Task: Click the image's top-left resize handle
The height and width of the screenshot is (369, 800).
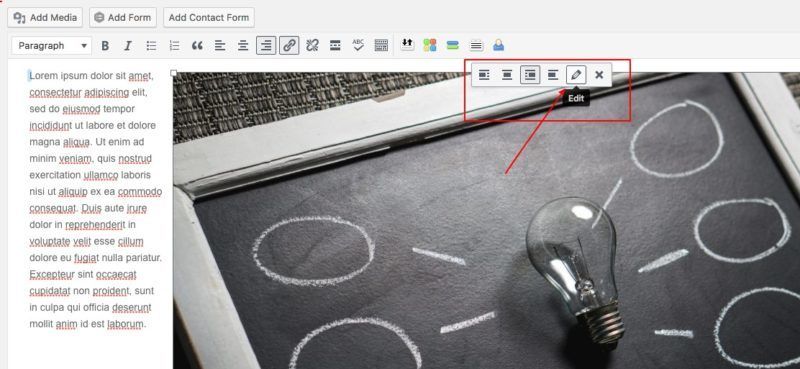Action: [x=173, y=72]
